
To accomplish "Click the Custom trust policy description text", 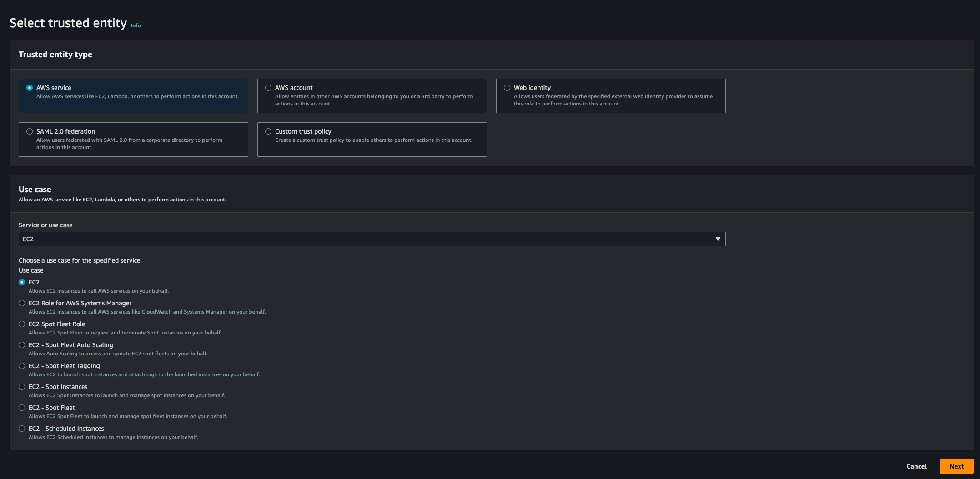I will (374, 140).
